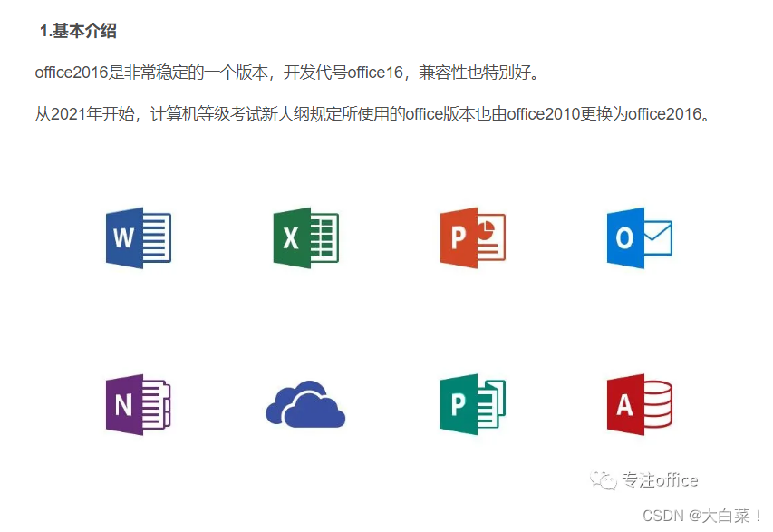Click the blue Outlook envelope icon

[x=640, y=237]
